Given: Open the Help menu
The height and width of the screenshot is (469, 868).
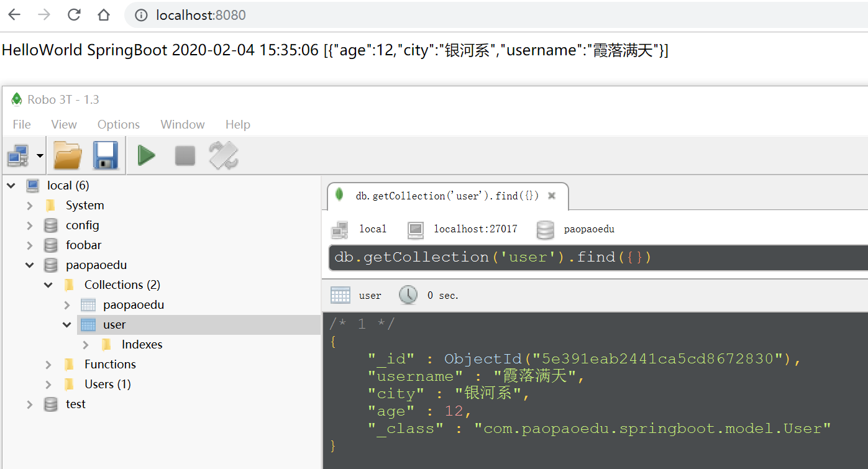Looking at the screenshot, I should pyautogui.click(x=238, y=124).
